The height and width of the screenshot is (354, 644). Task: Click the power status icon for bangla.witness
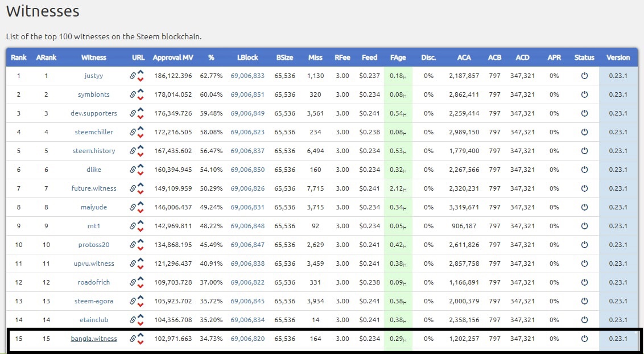[x=584, y=339]
